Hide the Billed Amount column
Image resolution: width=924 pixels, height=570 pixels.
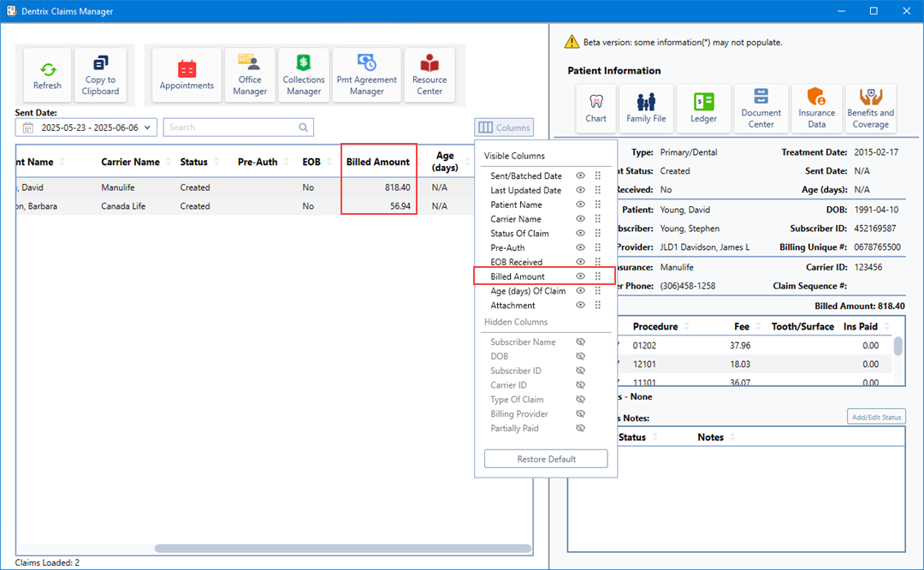[x=580, y=276]
